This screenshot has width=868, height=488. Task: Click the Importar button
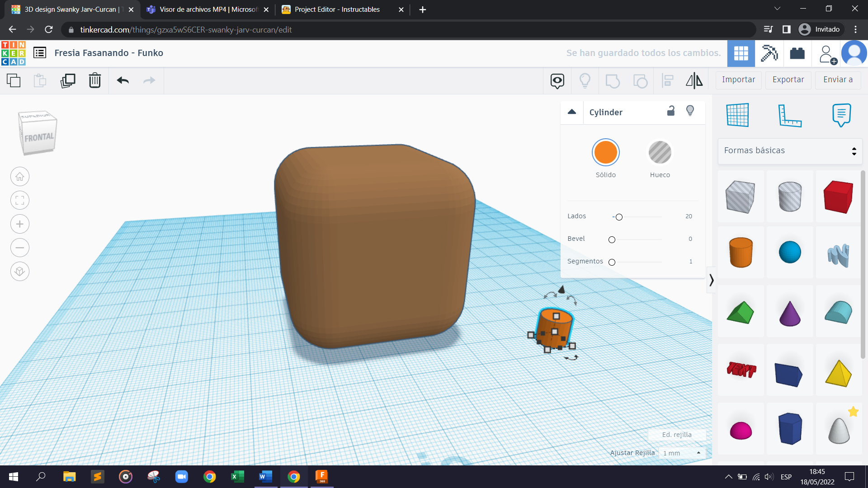point(738,80)
